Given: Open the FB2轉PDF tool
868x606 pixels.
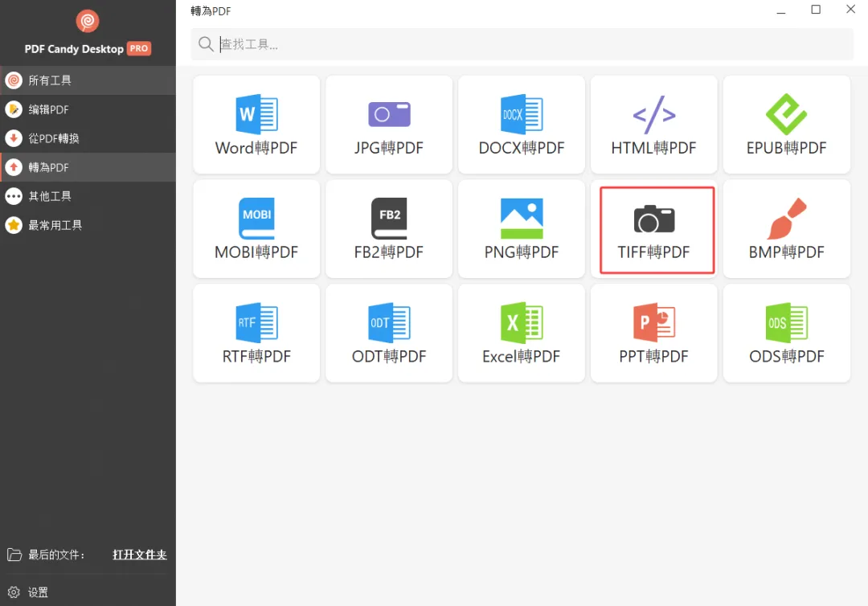Looking at the screenshot, I should click(x=389, y=228).
